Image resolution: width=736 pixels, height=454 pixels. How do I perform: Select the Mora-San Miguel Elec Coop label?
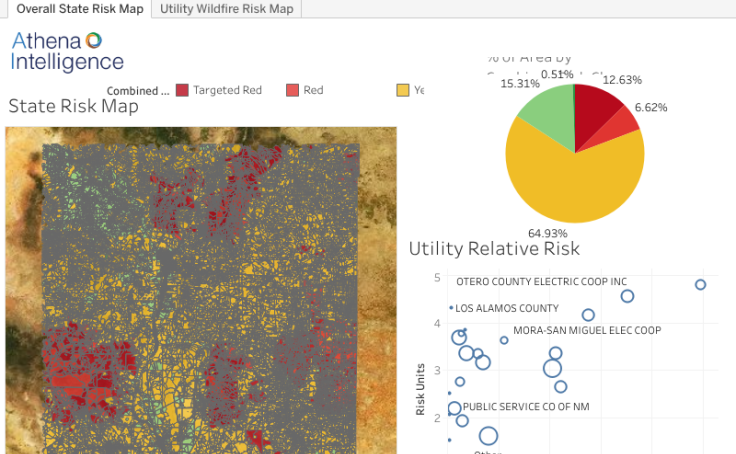586,330
